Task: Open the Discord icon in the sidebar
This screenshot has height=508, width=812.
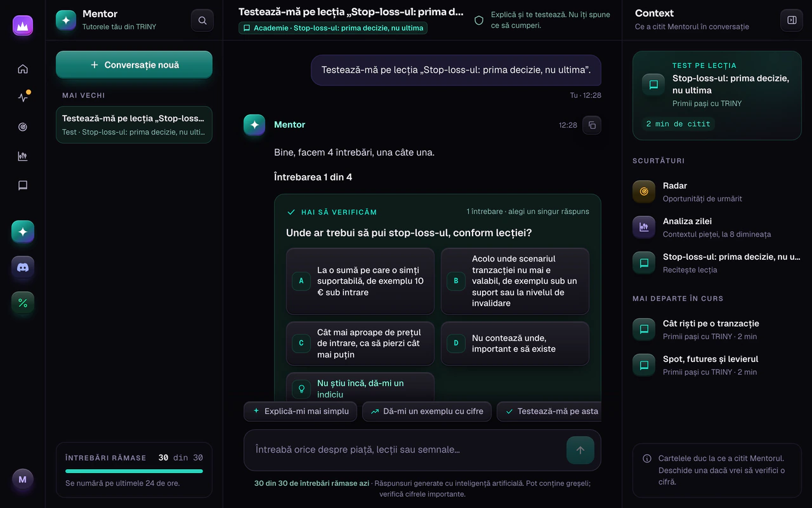Action: 23,267
